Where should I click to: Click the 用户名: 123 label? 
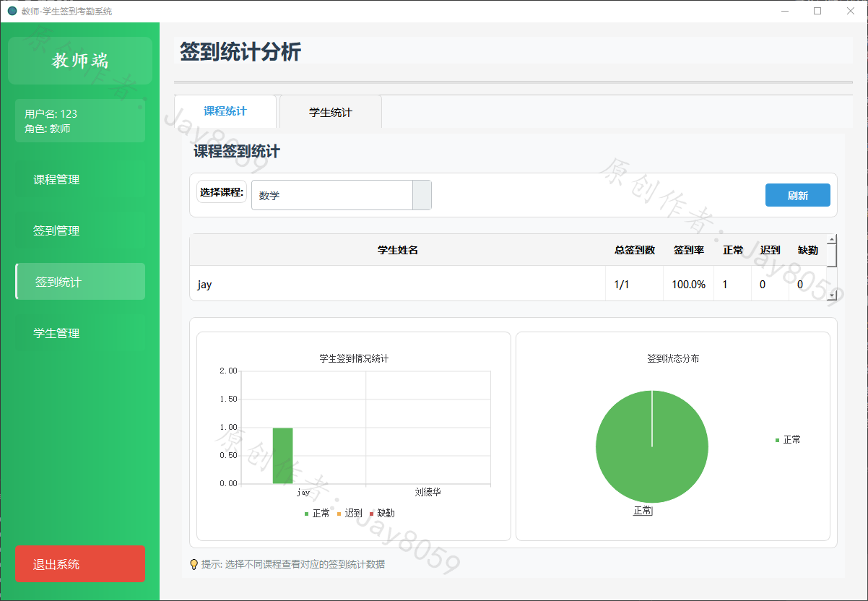pyautogui.click(x=51, y=113)
